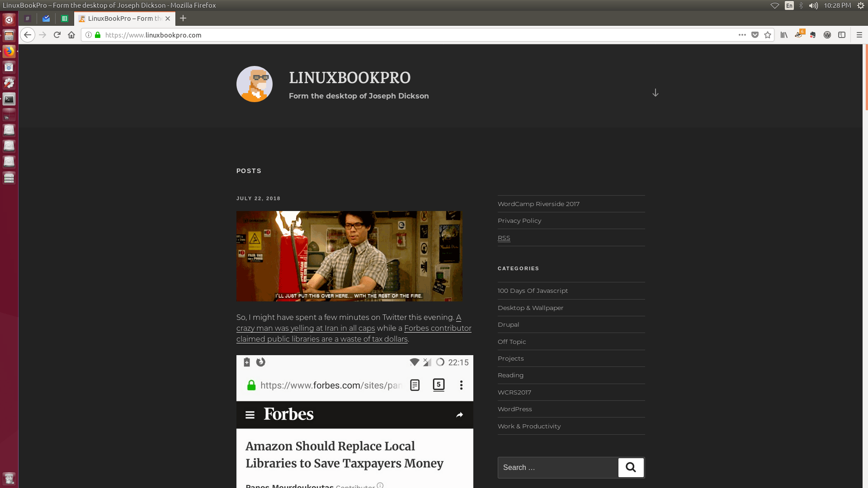
Task: Open the Evernote Web Clipper extension
Action: coord(813,35)
